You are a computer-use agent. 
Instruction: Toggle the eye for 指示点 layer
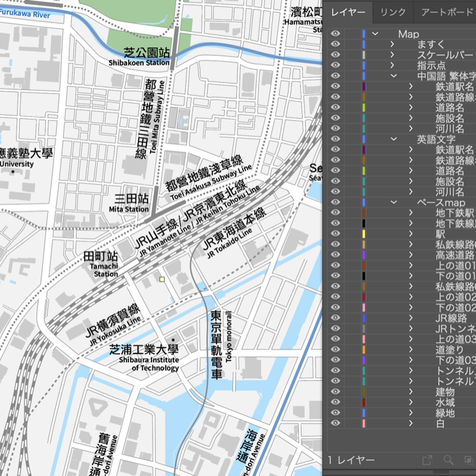[x=335, y=65]
